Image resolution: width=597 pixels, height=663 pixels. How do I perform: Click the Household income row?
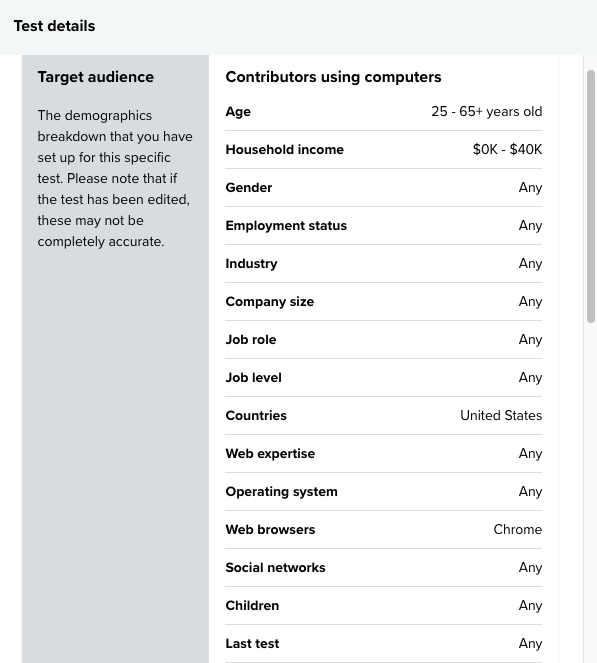pyautogui.click(x=383, y=150)
